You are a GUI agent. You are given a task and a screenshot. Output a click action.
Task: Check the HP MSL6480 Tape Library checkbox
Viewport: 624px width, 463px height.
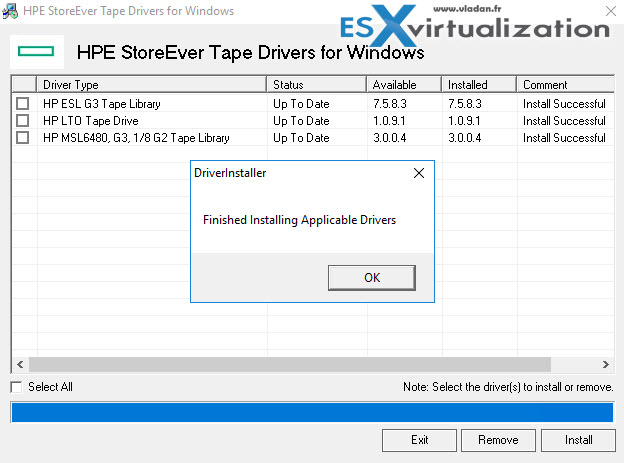[23, 138]
